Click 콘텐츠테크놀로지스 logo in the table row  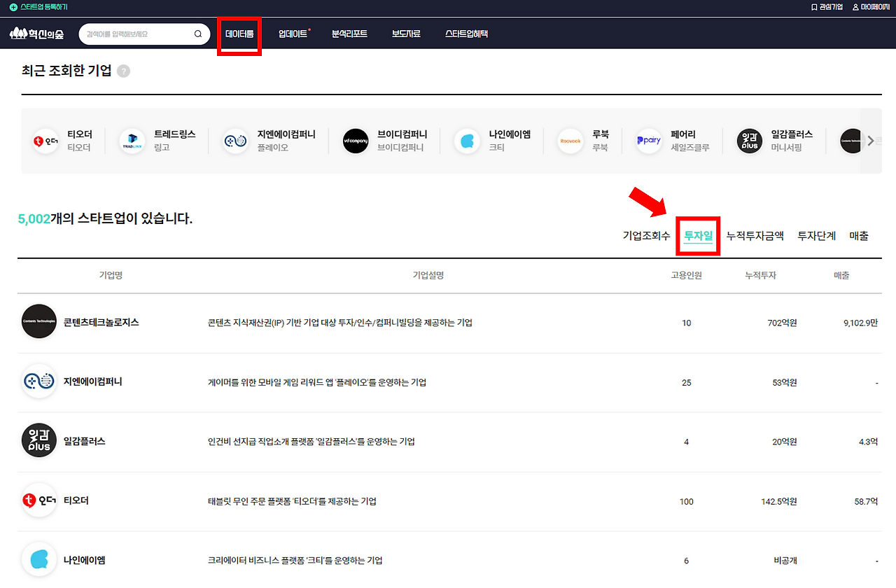coord(39,322)
